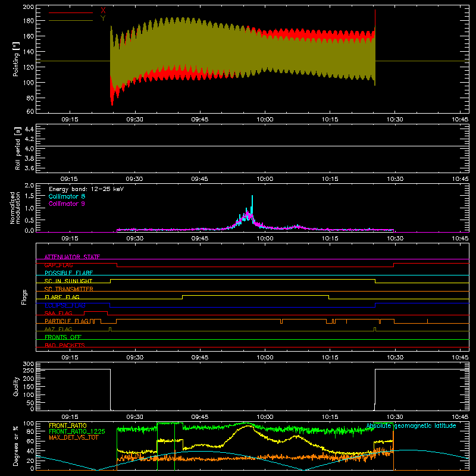Click the 4.2 tick on Roll period axis
Image resolution: width=476 pixels, height=476 pixels.
tap(29, 139)
